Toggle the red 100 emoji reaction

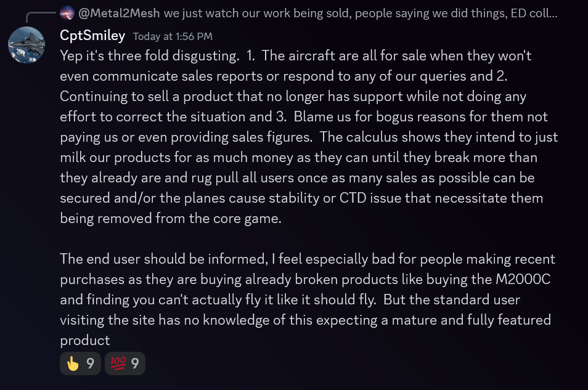click(125, 363)
